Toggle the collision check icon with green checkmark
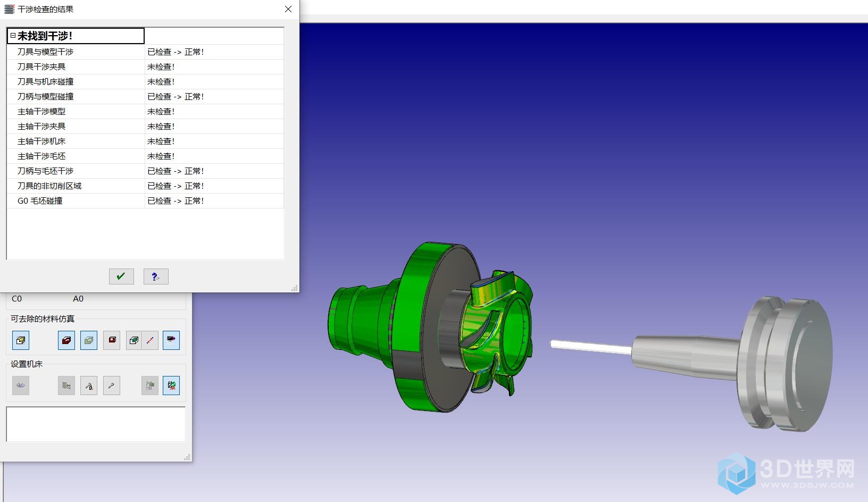Viewport: 868px width, 502px height. (171, 386)
